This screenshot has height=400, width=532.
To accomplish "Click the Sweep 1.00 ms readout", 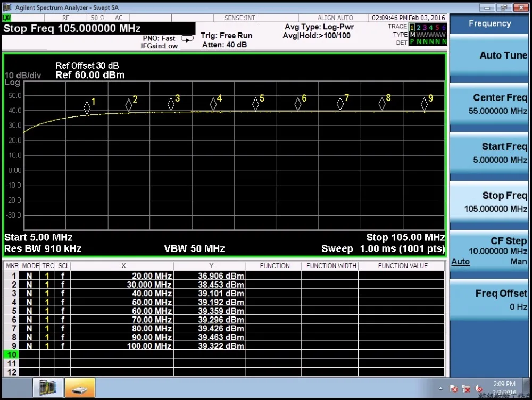I will (383, 249).
